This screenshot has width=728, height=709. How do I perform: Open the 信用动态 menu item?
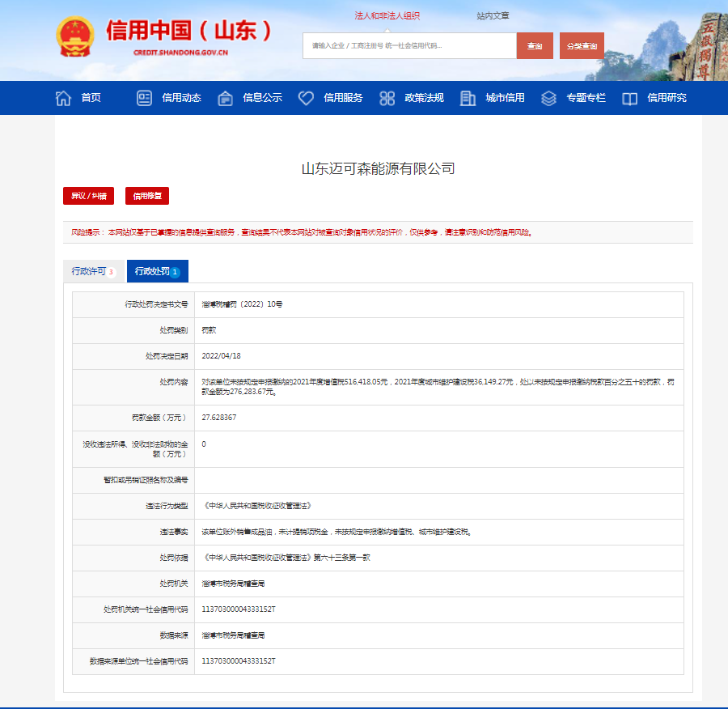(x=181, y=98)
